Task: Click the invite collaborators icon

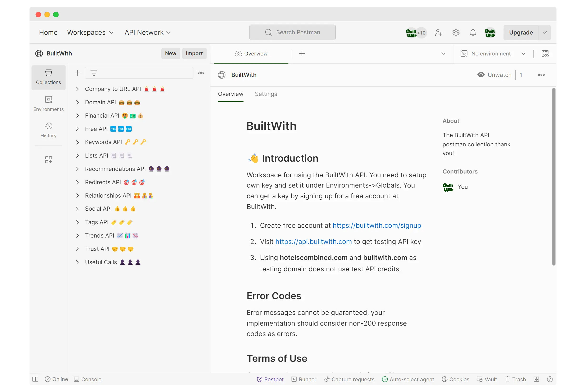Action: coord(438,33)
